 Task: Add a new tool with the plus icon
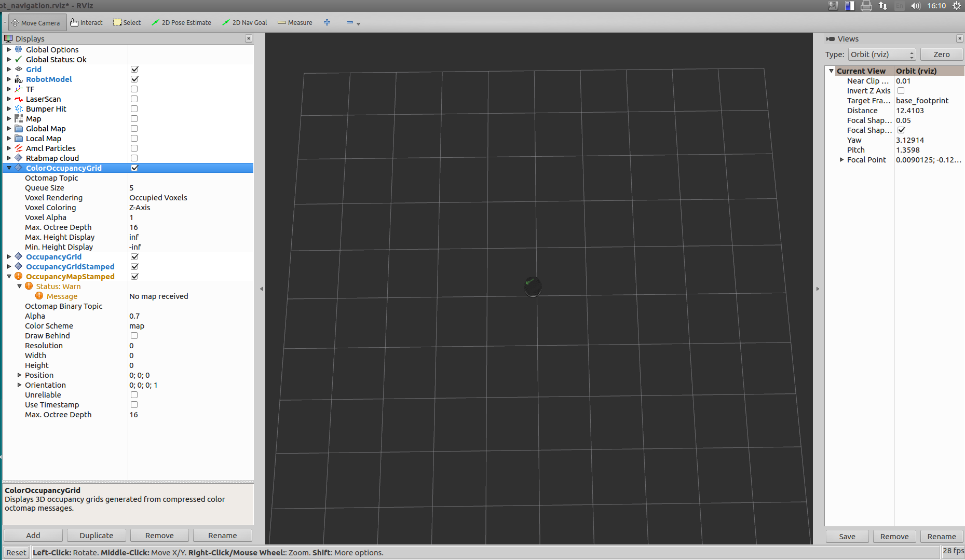327,22
